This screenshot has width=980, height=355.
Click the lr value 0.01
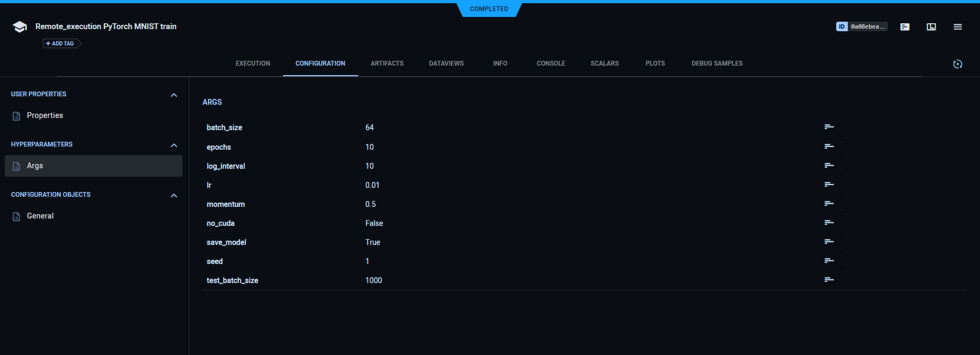pyautogui.click(x=372, y=185)
